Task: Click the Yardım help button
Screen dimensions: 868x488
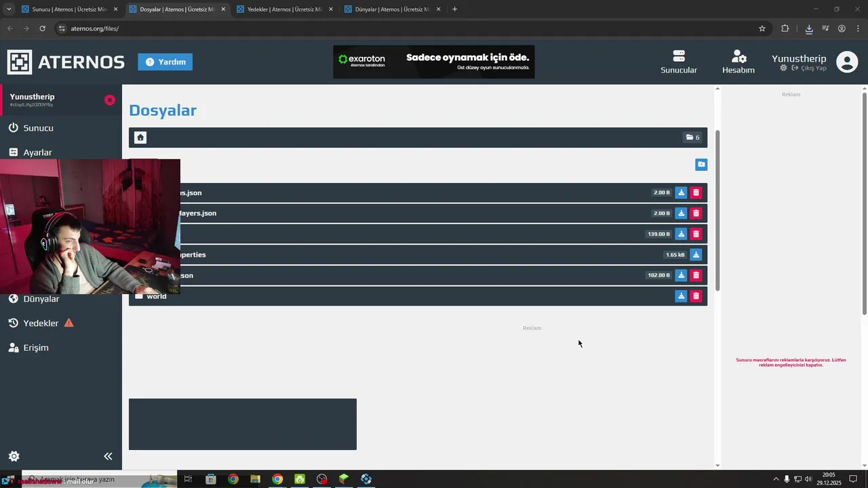Action: (165, 62)
